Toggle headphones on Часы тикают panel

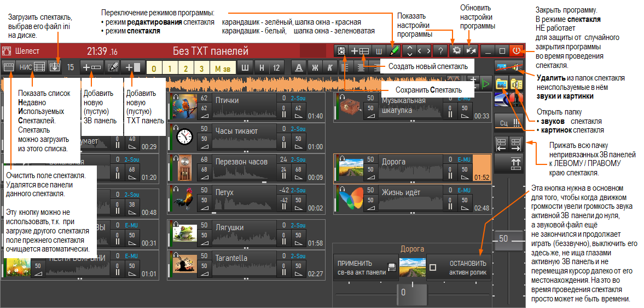click(x=176, y=128)
